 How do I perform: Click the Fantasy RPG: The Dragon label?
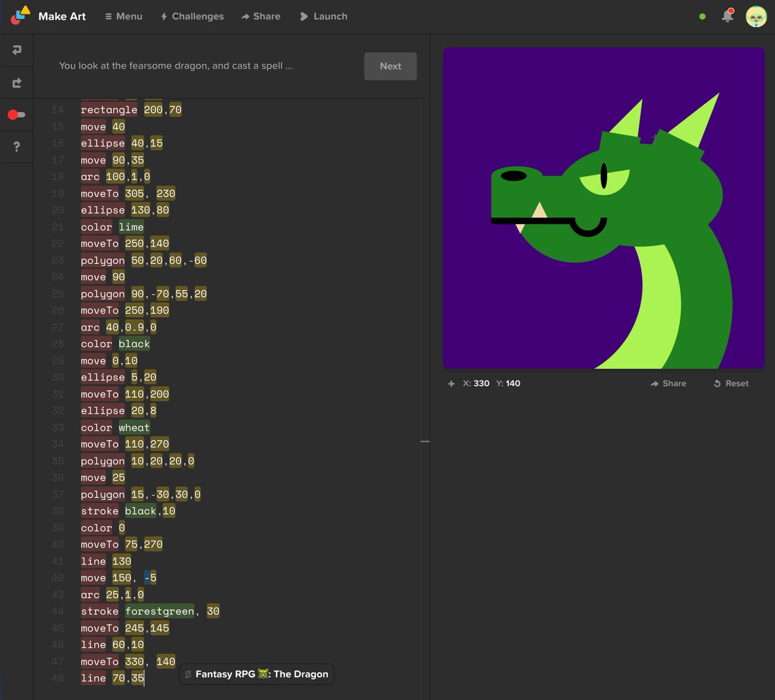coord(256,674)
